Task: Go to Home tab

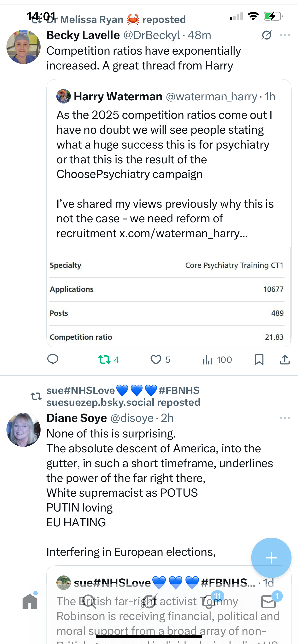Action: point(30,602)
